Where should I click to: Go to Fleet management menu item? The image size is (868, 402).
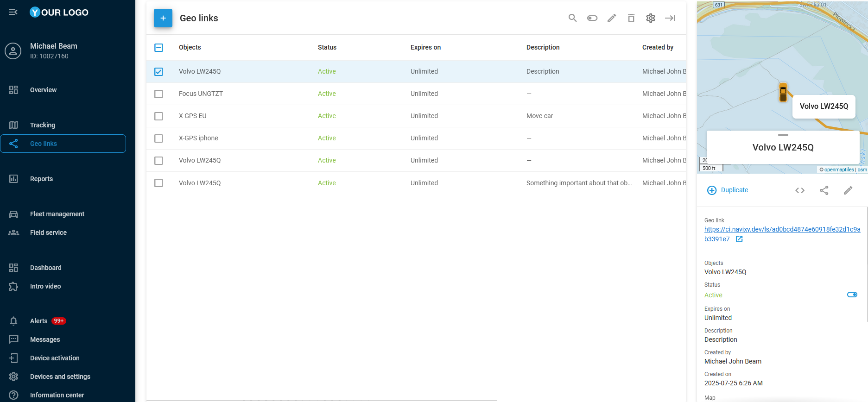point(57,214)
